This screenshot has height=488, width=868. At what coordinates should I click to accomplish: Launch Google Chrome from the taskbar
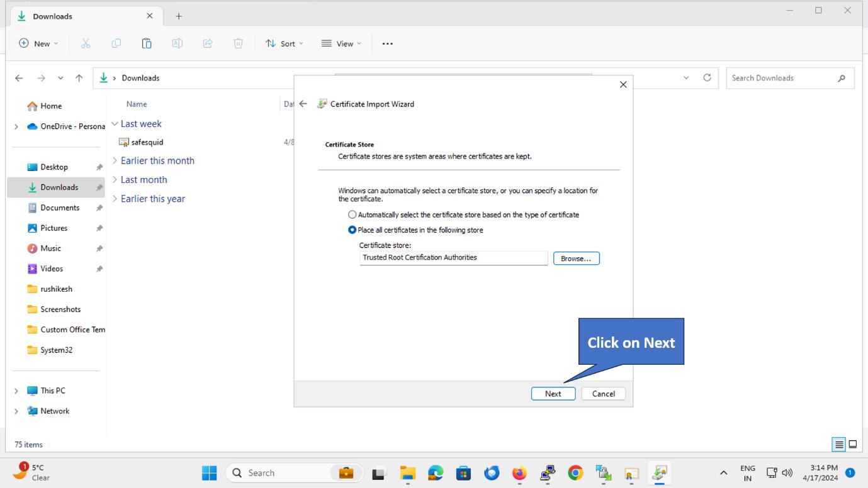(575, 473)
